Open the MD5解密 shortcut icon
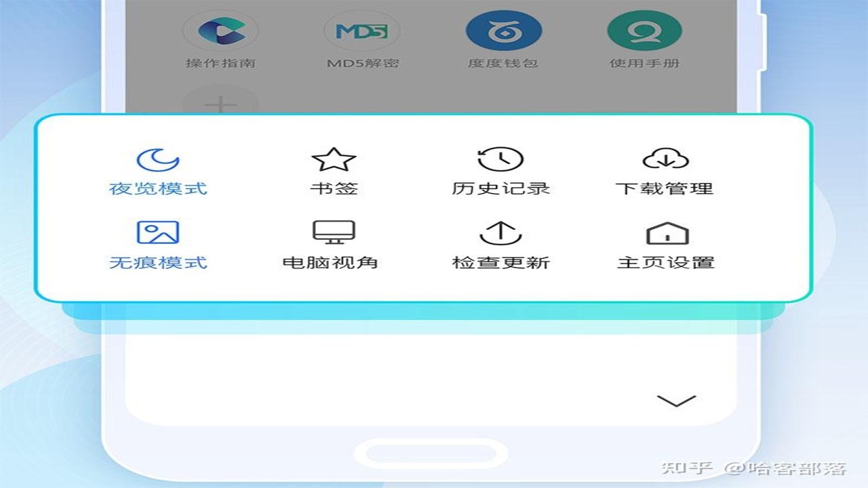 click(362, 30)
